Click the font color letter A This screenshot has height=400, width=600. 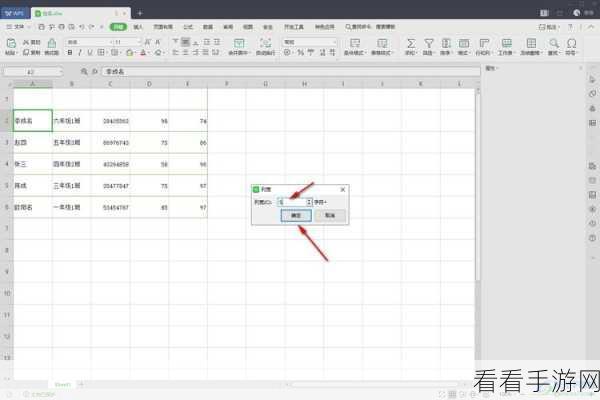tap(143, 52)
